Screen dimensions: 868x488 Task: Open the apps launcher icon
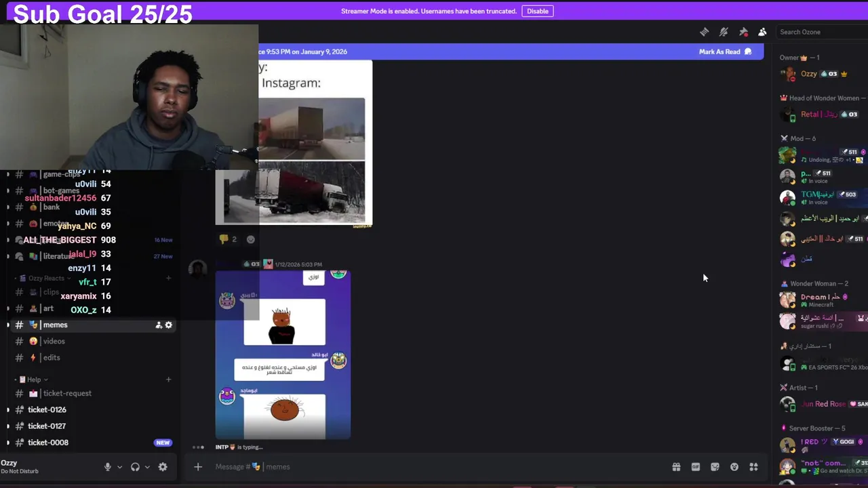click(753, 466)
